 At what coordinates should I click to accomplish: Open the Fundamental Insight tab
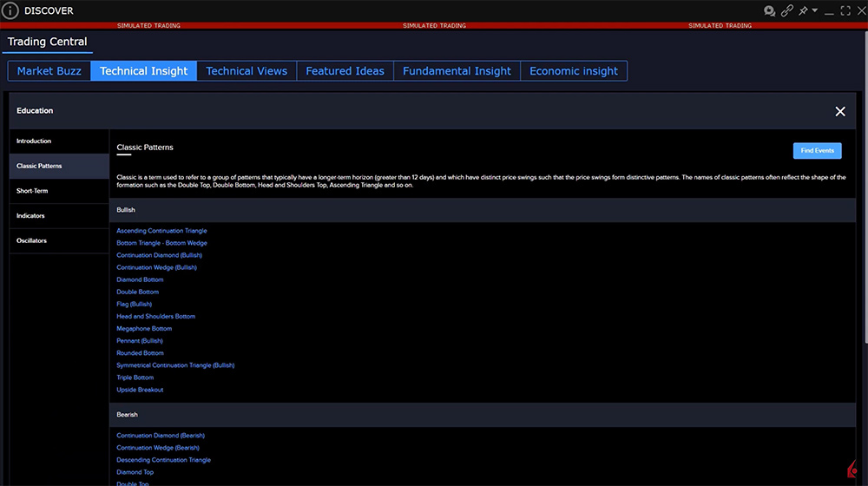tap(457, 71)
